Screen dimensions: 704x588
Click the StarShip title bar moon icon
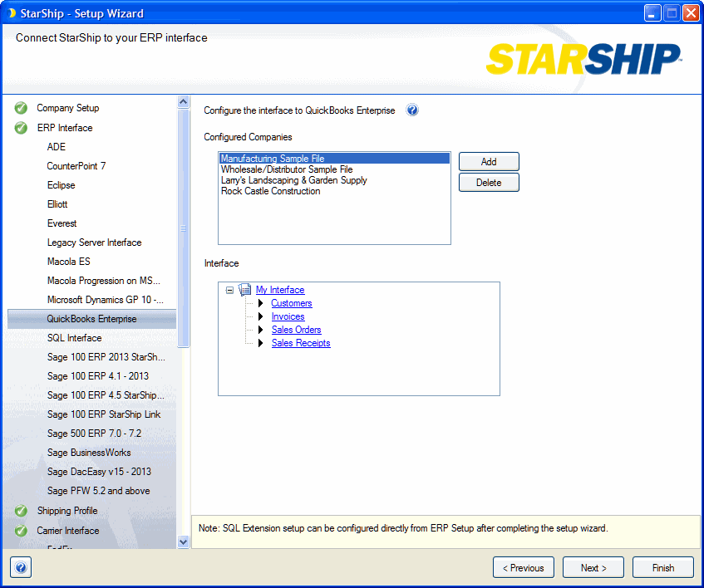[12, 13]
